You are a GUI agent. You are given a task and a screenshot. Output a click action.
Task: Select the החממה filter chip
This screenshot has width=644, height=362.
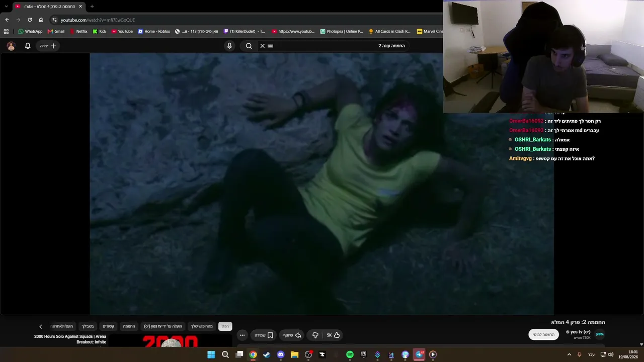129,326
